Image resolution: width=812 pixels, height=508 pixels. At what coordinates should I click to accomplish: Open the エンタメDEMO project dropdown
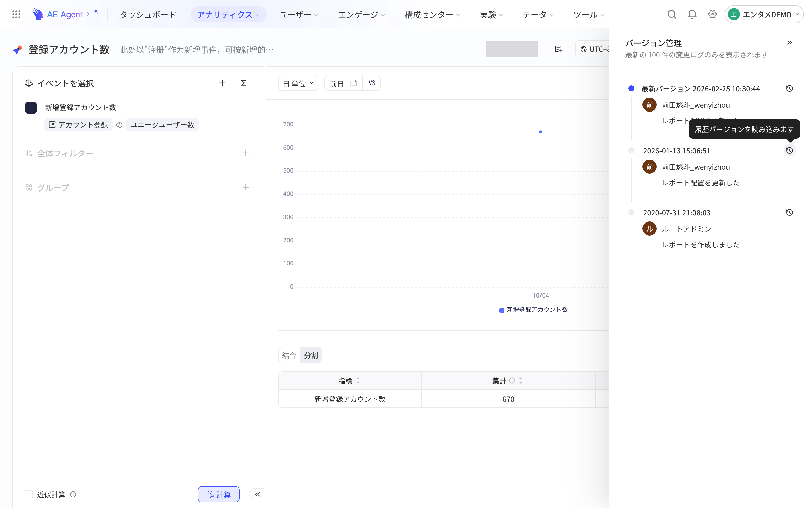coord(764,14)
